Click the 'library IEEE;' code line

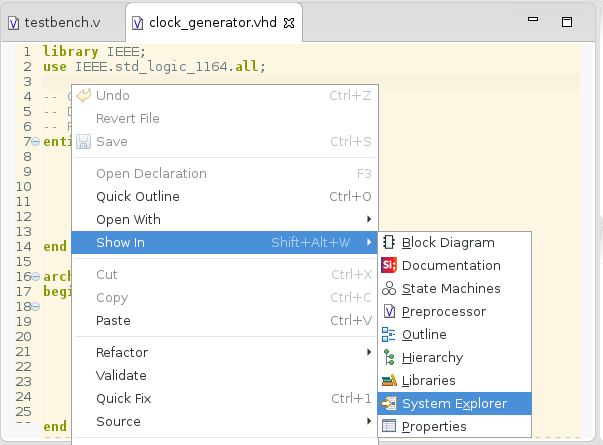tap(94, 52)
